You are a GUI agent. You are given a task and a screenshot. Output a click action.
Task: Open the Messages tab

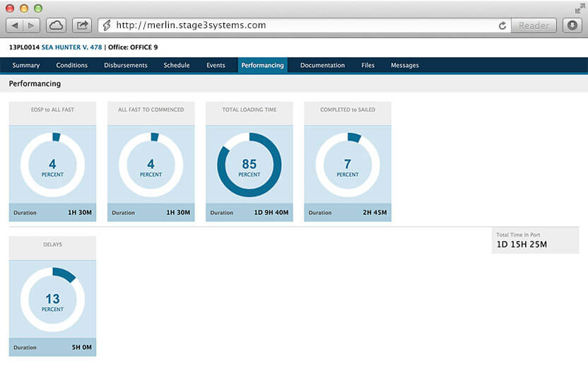click(x=404, y=66)
